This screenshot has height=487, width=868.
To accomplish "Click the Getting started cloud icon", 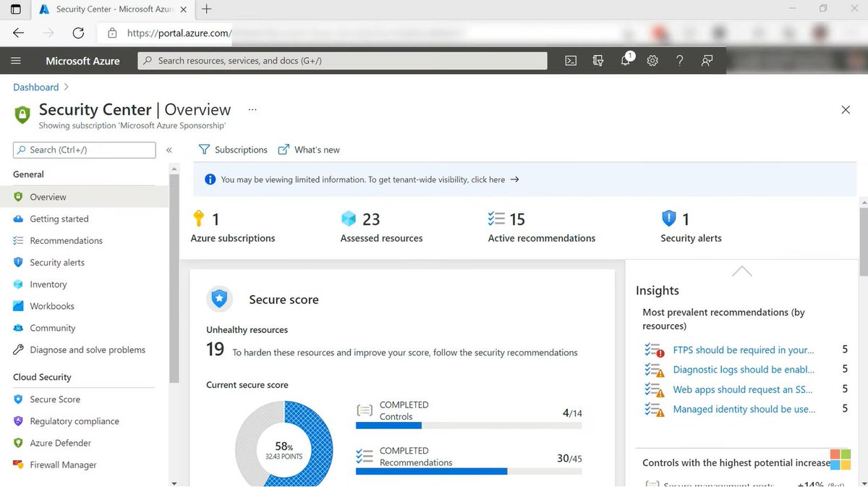I will tap(18, 219).
